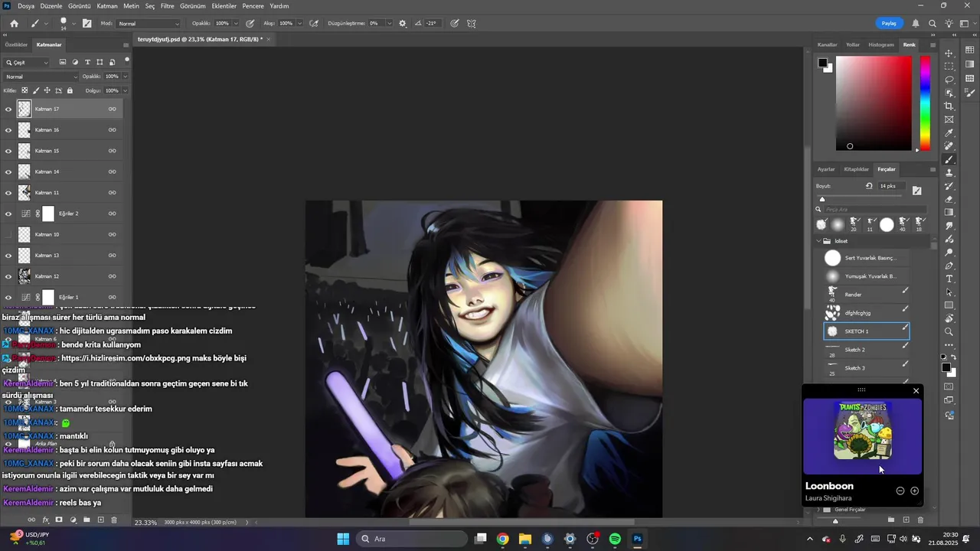Viewport: 980px width, 551px height.
Task: Open brush smoothing gear options
Action: [x=403, y=24]
